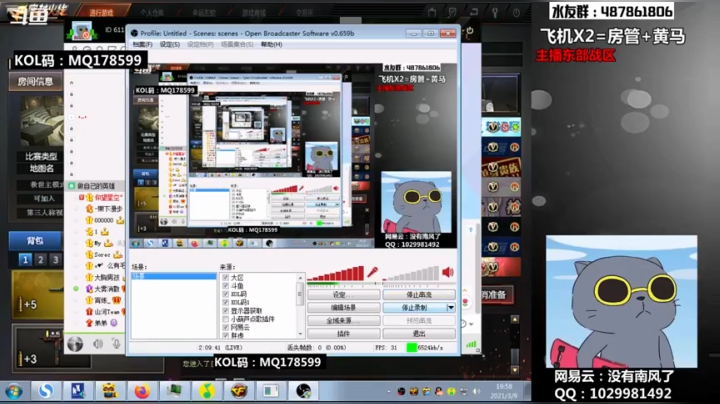Show hidden system tray icons
Image resolution: width=720 pixels, height=404 pixels.
[x=389, y=392]
